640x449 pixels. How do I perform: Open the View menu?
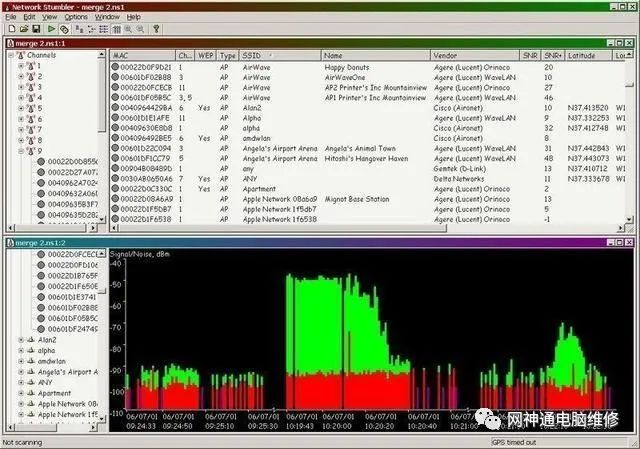click(x=49, y=17)
